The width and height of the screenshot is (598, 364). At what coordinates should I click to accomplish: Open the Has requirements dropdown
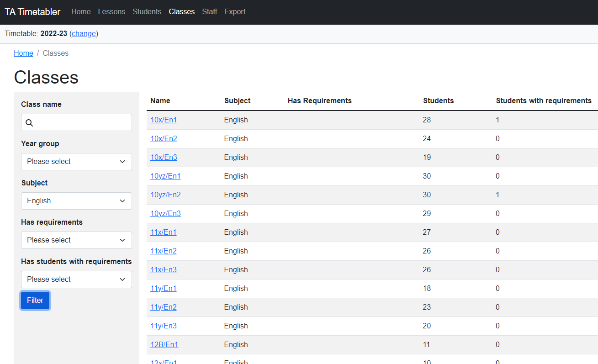tap(76, 240)
